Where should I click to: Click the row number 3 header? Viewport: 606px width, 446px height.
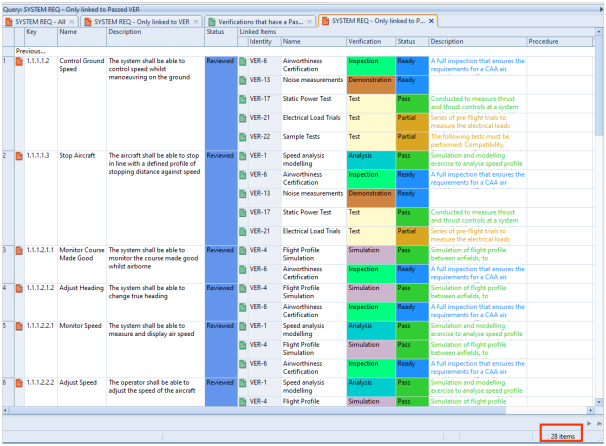pyautogui.click(x=8, y=264)
